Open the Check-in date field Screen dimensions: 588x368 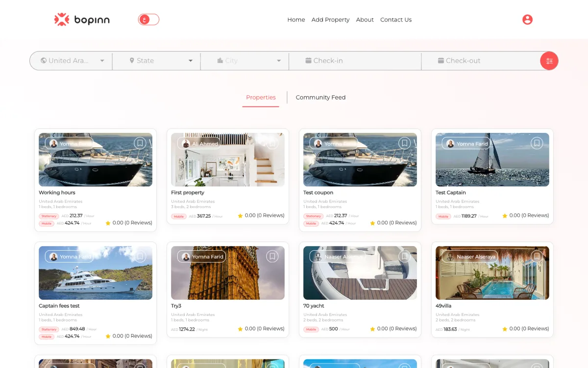[x=355, y=61]
